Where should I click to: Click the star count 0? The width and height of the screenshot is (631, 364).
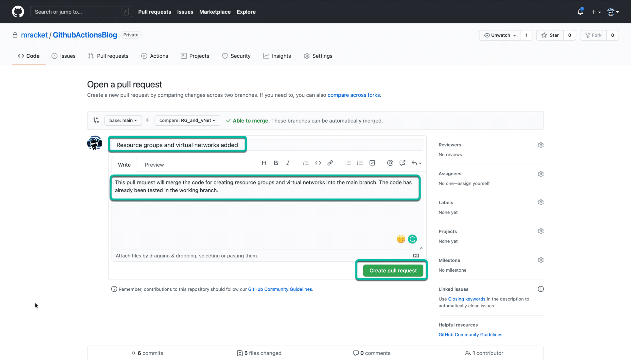[570, 35]
